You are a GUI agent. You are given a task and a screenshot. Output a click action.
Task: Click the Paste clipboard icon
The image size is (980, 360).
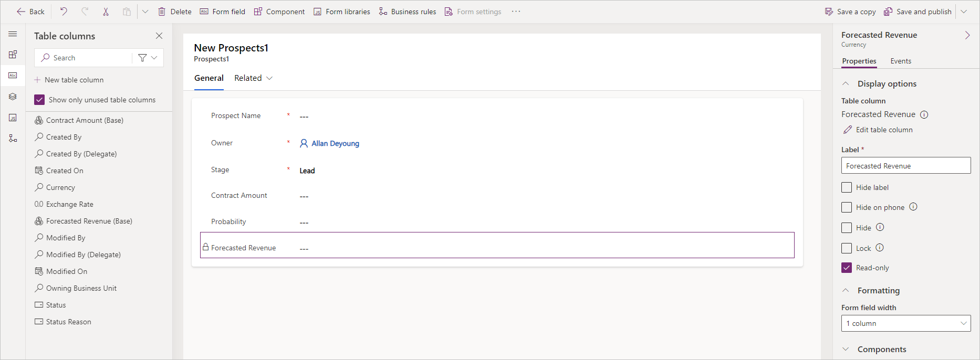[127, 12]
